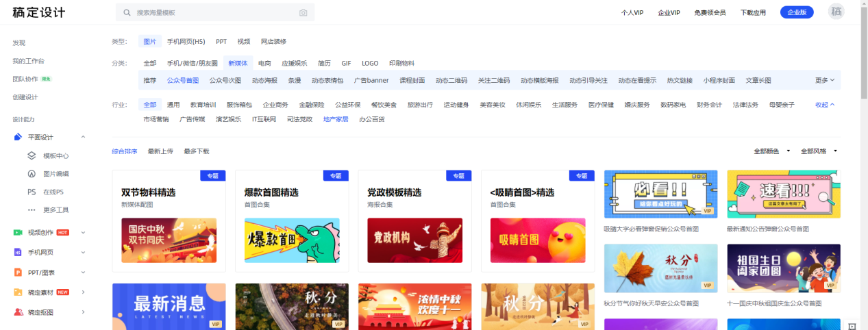Filter by 餐饮美食 industry
The height and width of the screenshot is (330, 868).
click(x=384, y=105)
